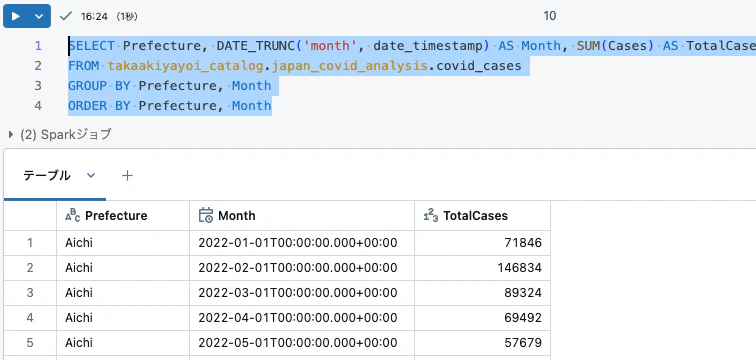Click the string type icon beside Prefecture
This screenshot has height=360, width=756.
73,215
